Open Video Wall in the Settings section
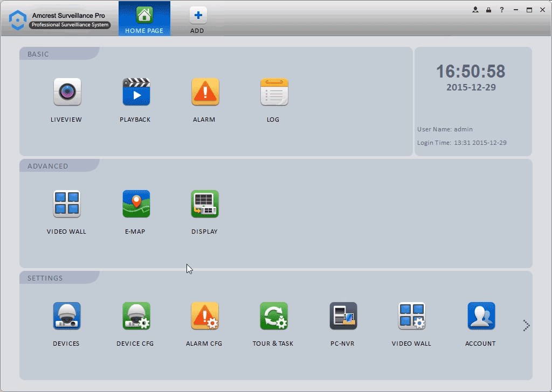 (x=412, y=316)
